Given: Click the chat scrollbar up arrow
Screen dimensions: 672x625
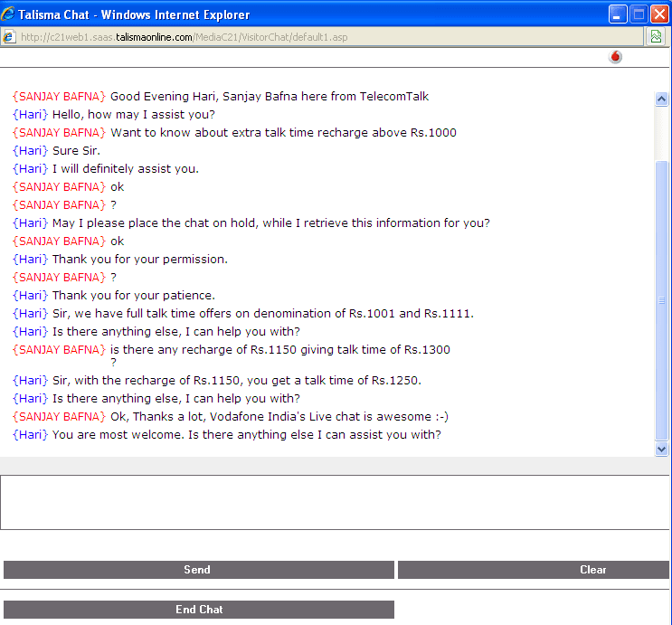Looking at the screenshot, I should click(661, 99).
